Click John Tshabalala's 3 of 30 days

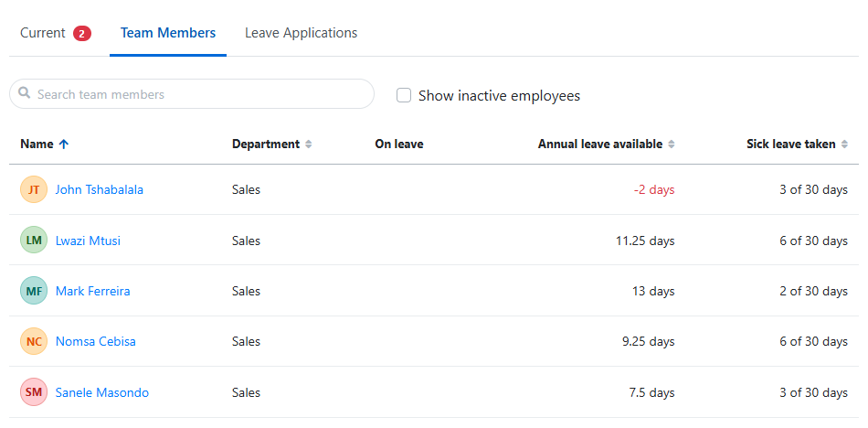814,189
